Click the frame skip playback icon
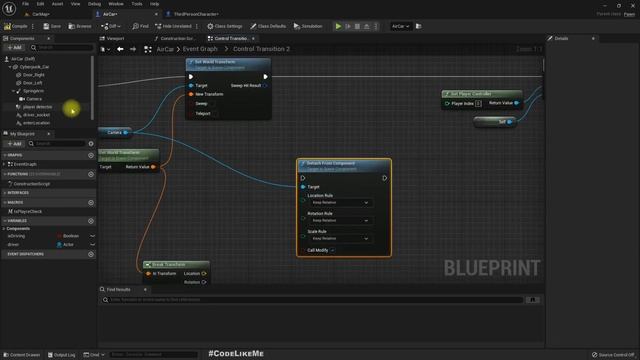This screenshot has height=360, width=640. point(348,26)
